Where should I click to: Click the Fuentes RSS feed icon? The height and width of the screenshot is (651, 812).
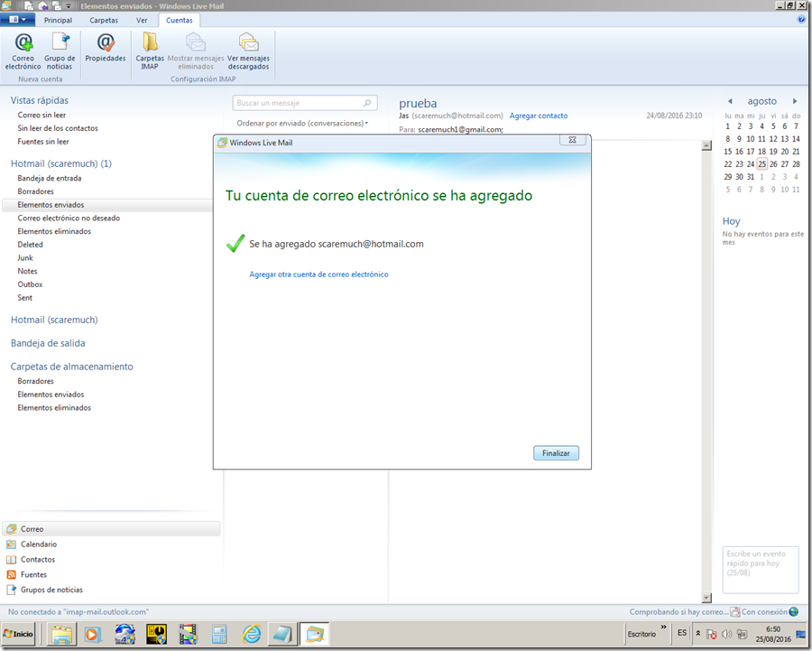click(x=11, y=574)
